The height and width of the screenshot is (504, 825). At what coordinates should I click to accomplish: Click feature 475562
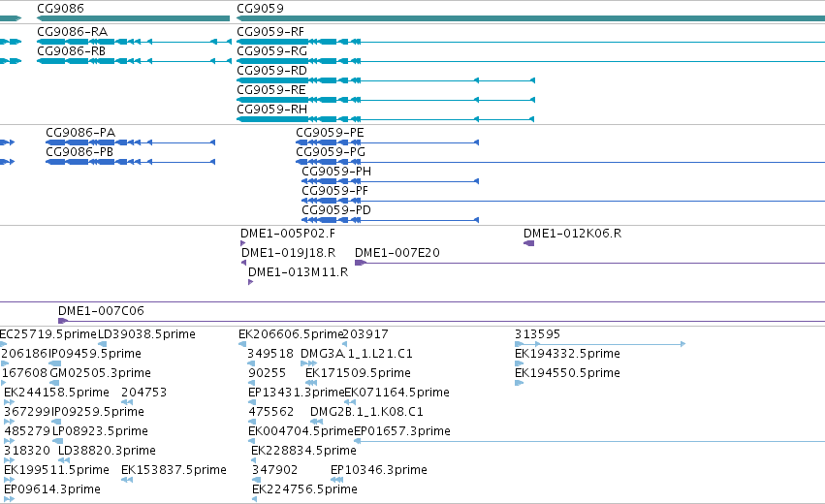[x=271, y=411]
